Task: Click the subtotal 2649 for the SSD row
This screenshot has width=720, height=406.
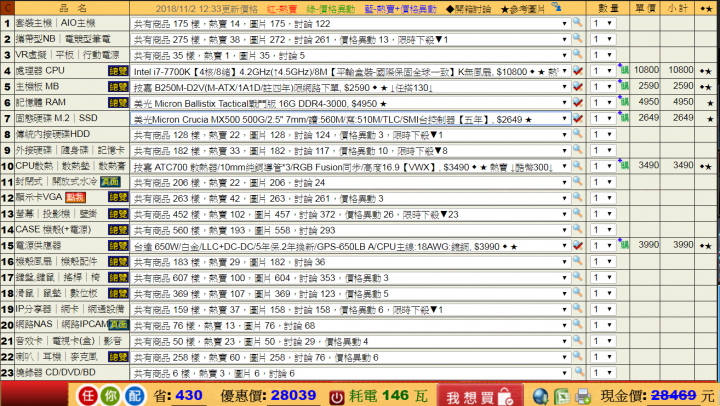Action: 683,118
